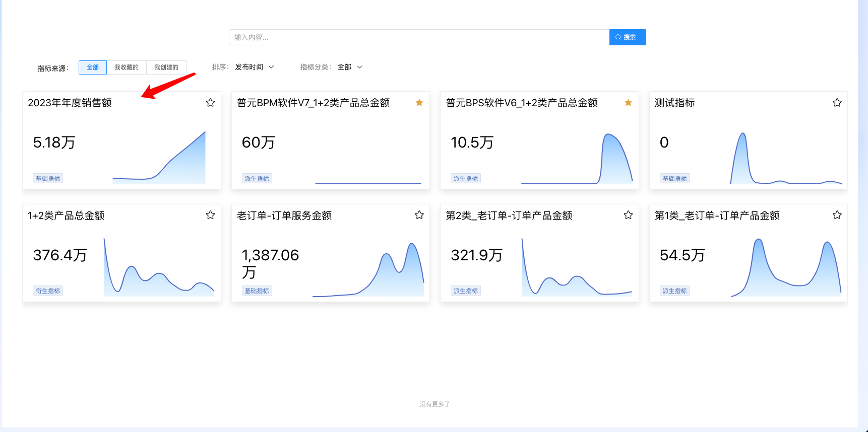Star the 测试指标 card
This screenshot has width=868, height=432.
837,103
